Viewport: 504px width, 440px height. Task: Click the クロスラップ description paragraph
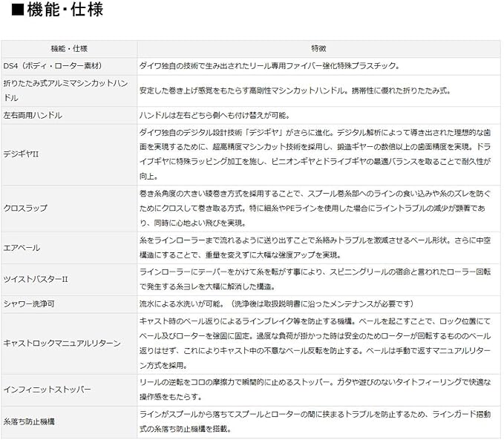[315, 208]
